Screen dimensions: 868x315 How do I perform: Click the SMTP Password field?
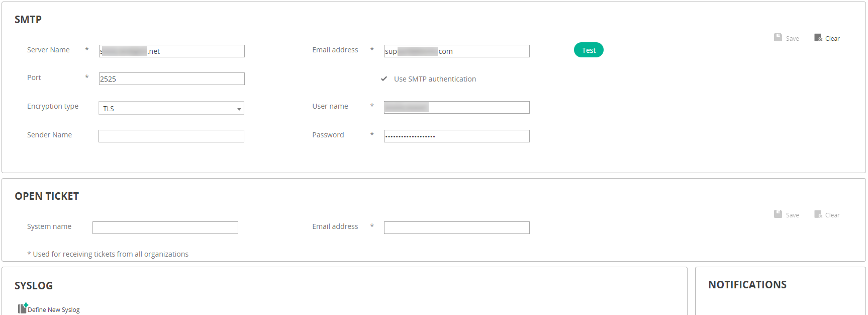[456, 136]
